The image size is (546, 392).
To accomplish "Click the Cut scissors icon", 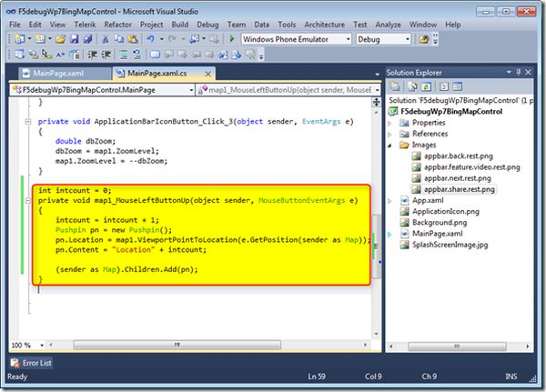I will pos(106,39).
